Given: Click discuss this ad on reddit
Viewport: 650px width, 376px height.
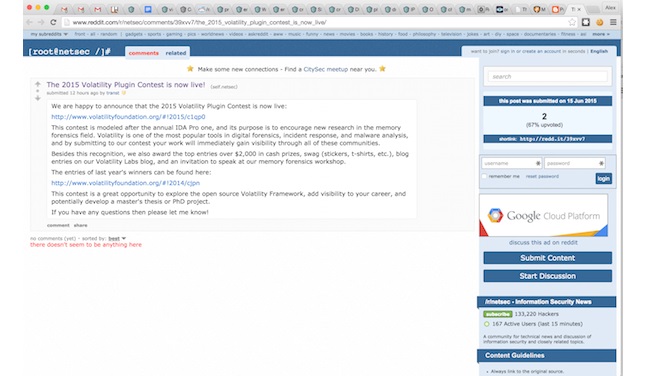Looking at the screenshot, I should (543, 243).
